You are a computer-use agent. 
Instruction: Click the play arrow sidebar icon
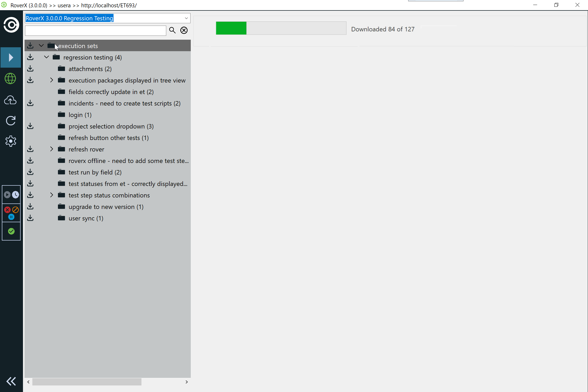click(x=11, y=57)
